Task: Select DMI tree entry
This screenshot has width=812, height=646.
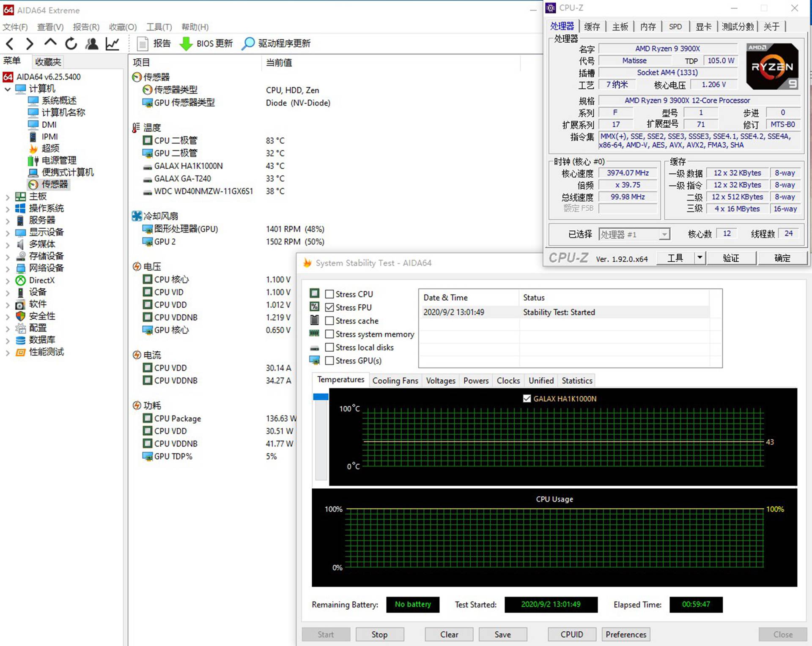Action: coord(42,125)
